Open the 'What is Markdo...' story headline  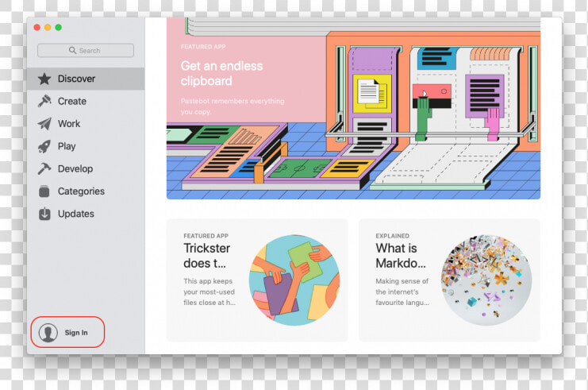(x=401, y=256)
